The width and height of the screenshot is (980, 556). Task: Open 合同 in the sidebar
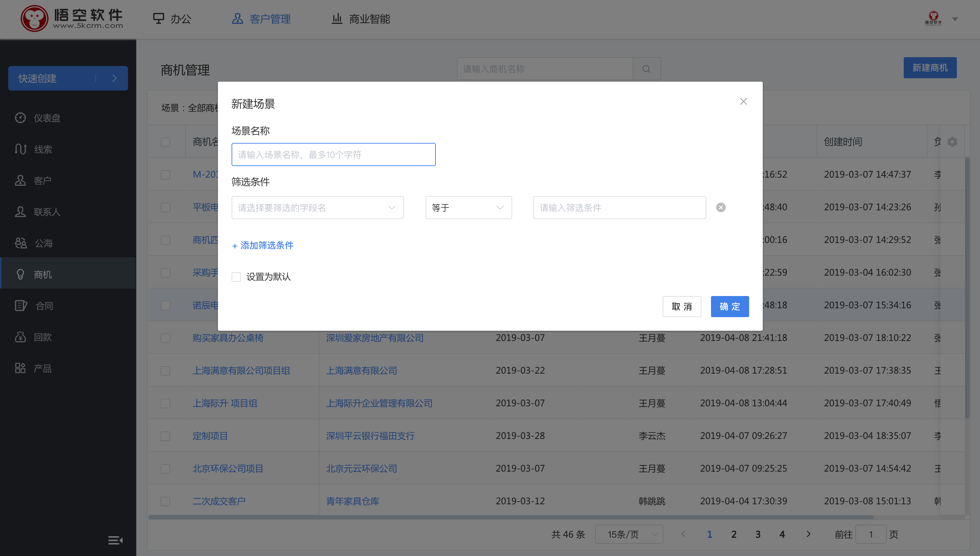(68, 306)
